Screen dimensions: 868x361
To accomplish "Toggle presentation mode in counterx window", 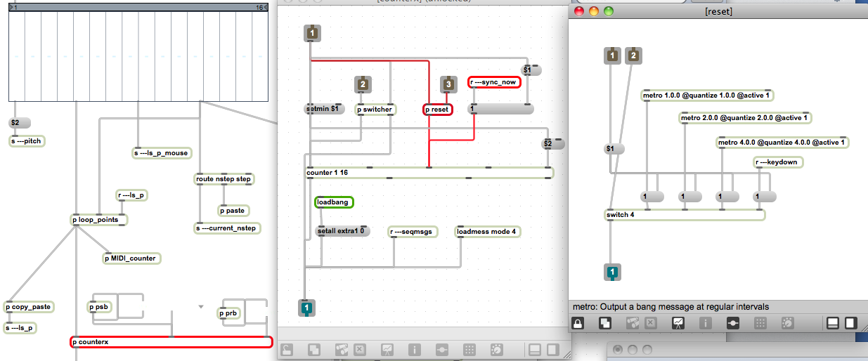I will [x=387, y=348].
